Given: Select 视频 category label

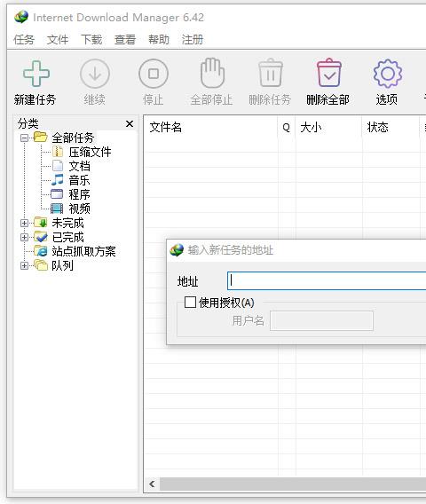Looking at the screenshot, I should 79,209.
